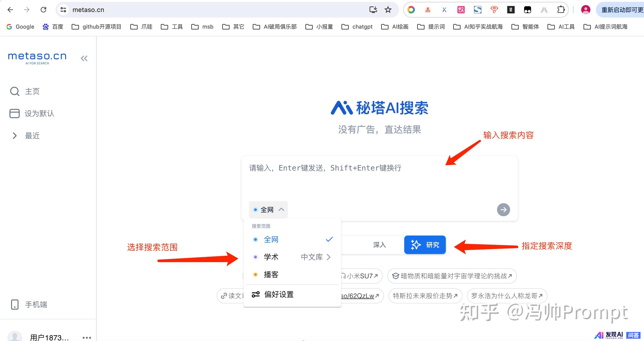Bookmark this page with star icon
This screenshot has height=341, width=644.
click(x=388, y=10)
